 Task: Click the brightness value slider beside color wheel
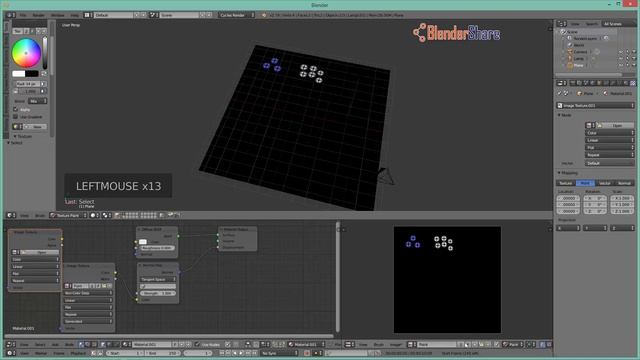click(45, 53)
